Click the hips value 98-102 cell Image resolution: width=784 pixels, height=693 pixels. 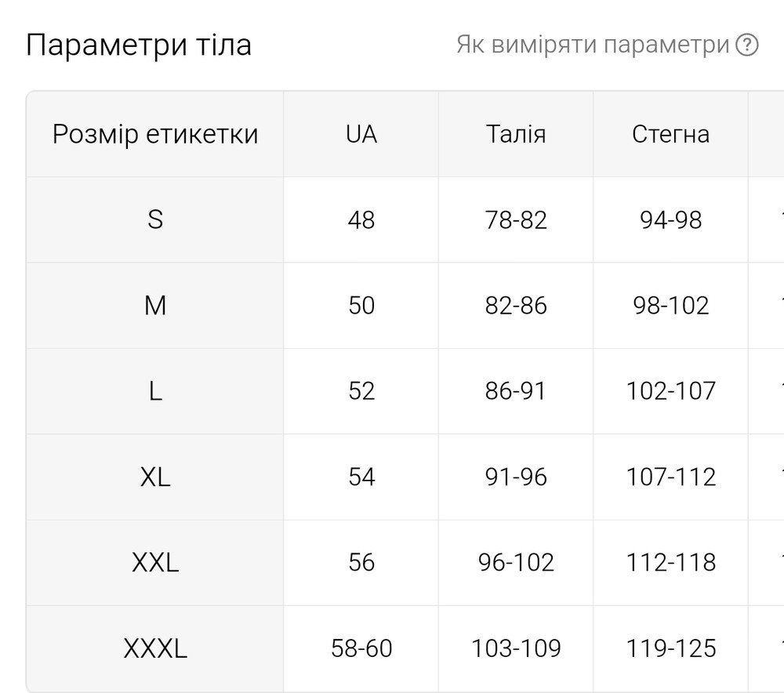click(x=670, y=305)
